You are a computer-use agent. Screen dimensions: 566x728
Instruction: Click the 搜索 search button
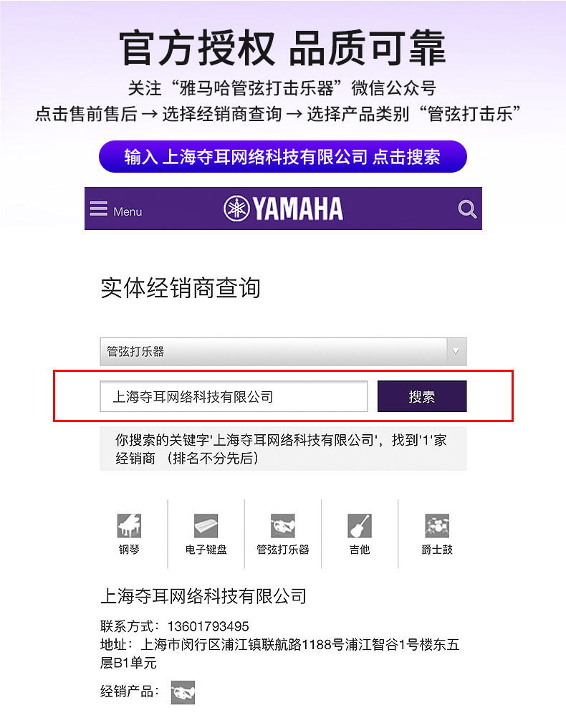click(422, 396)
